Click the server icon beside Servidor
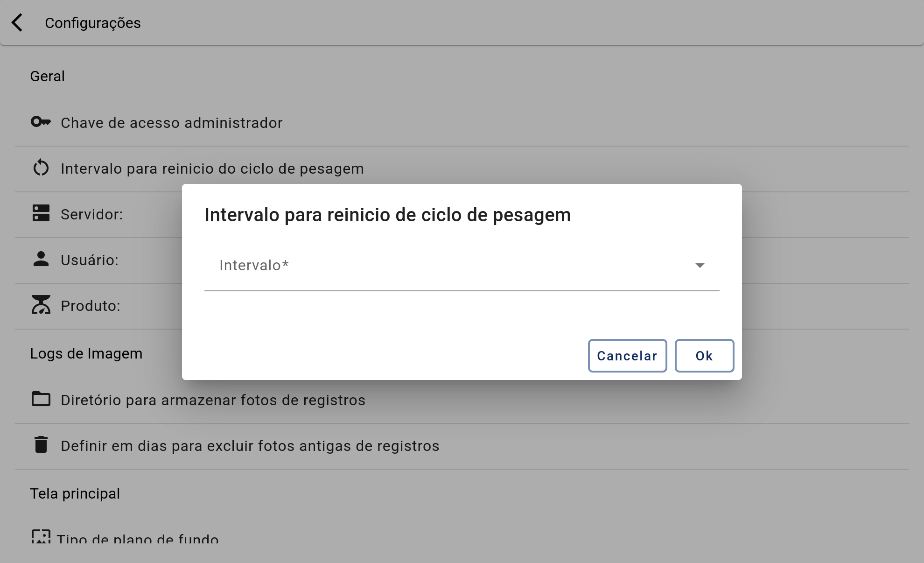The width and height of the screenshot is (924, 563). [x=41, y=213]
